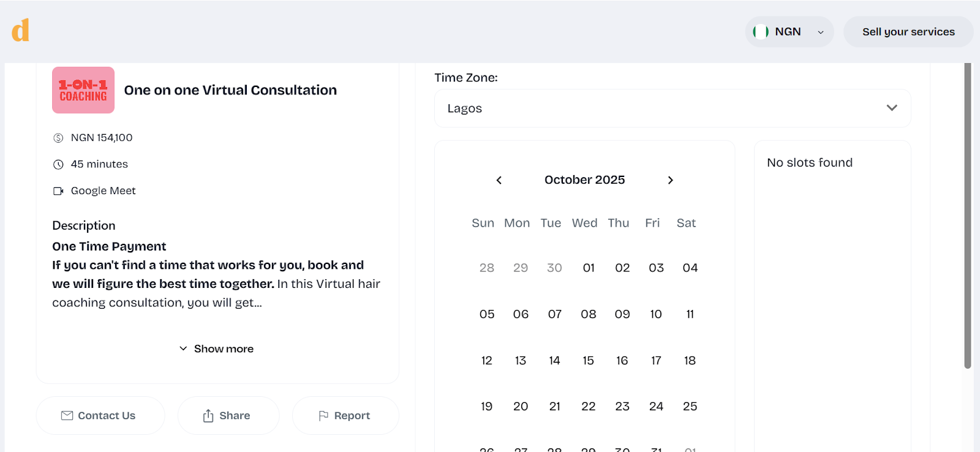Report this service listing
The width and height of the screenshot is (980, 452).
point(345,415)
